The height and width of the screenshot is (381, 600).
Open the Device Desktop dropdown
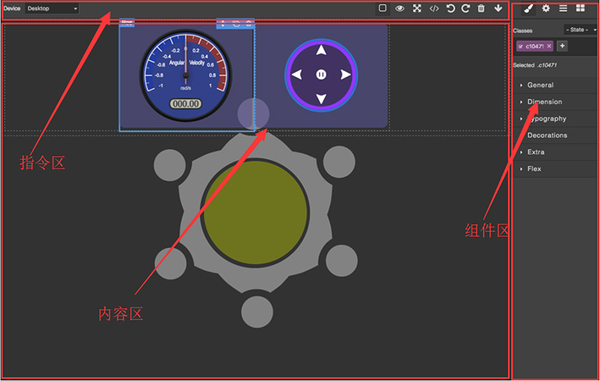pyautogui.click(x=52, y=8)
